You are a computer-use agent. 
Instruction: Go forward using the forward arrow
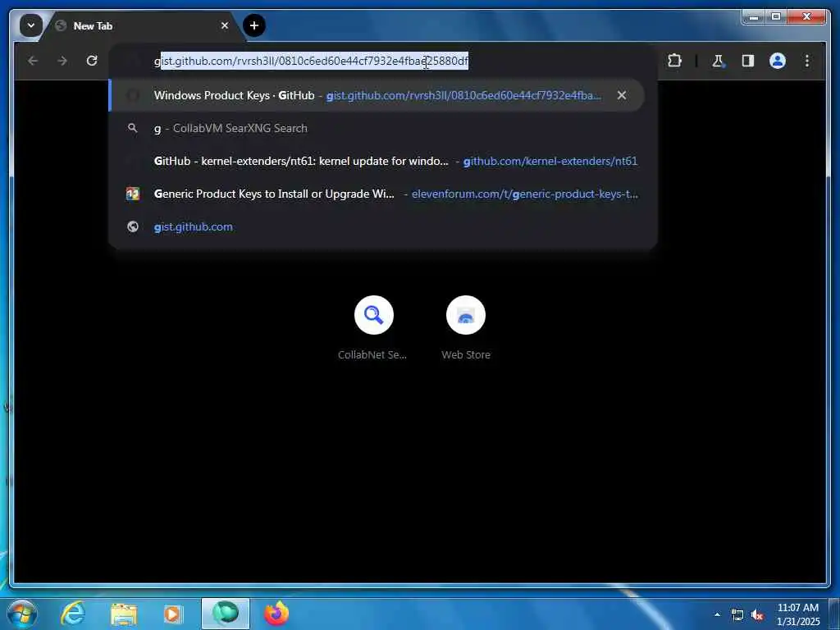tap(62, 61)
